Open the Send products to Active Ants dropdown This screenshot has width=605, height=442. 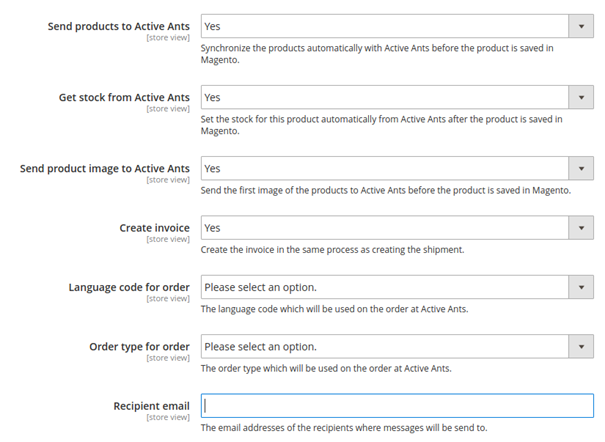point(397,26)
